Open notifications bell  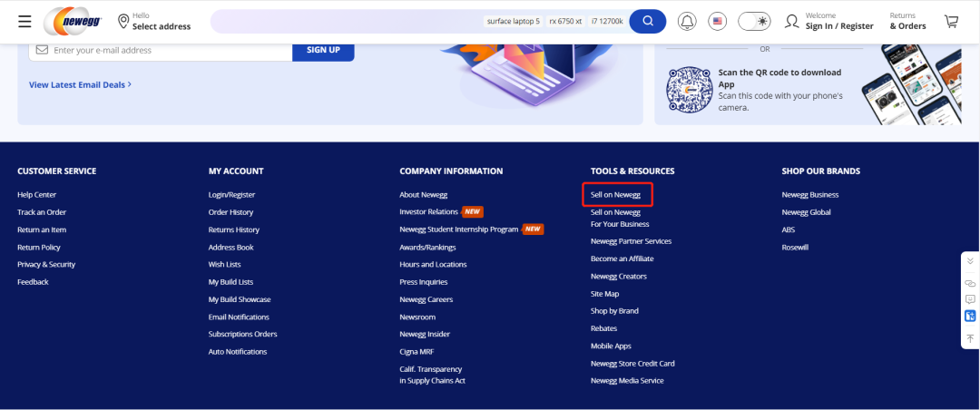[687, 21]
